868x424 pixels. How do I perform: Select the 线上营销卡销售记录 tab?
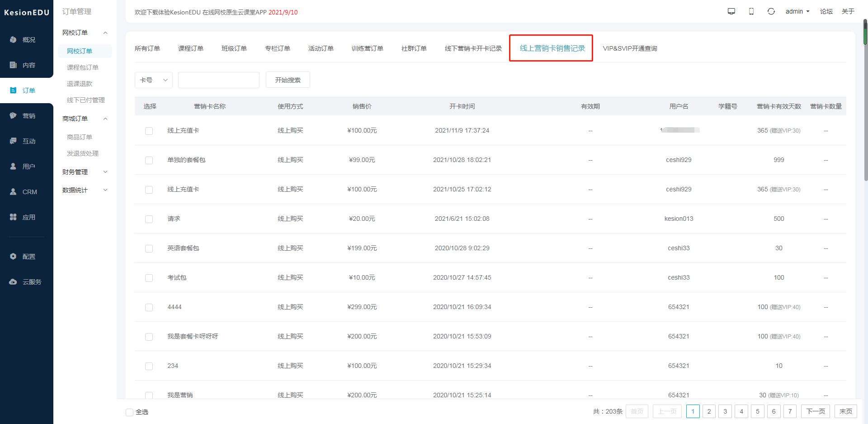pos(552,48)
